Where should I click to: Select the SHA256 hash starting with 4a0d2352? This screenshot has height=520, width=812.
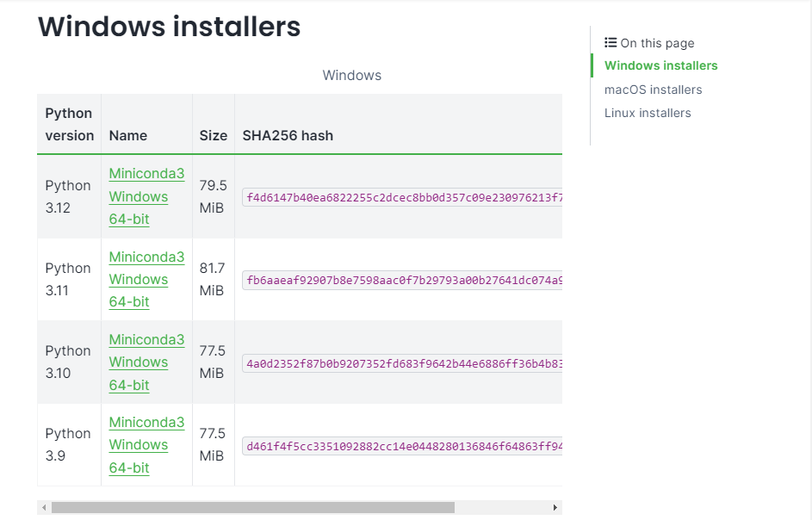pyautogui.click(x=402, y=363)
